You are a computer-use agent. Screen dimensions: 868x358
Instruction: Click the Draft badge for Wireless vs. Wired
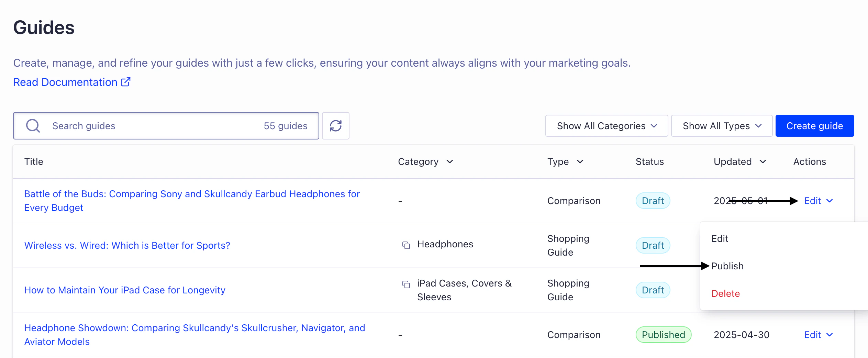coord(653,245)
